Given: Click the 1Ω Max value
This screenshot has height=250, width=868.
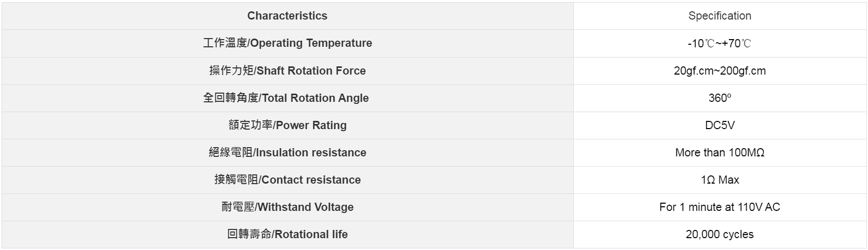Looking at the screenshot, I should [720, 180].
